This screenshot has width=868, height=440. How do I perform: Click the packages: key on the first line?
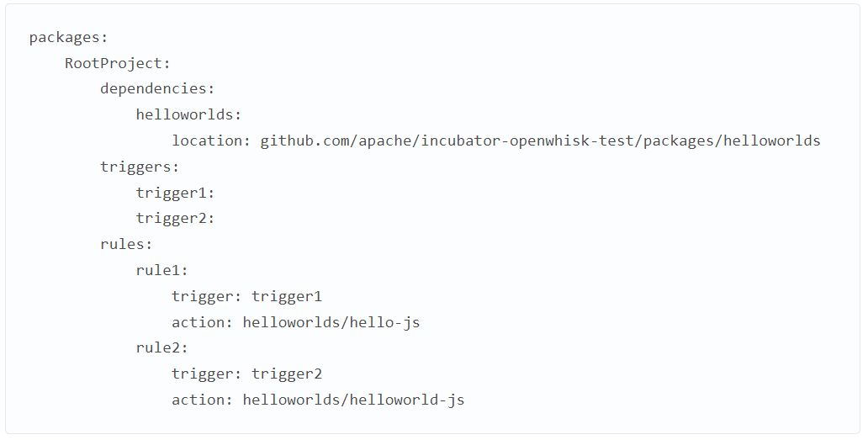pos(69,38)
